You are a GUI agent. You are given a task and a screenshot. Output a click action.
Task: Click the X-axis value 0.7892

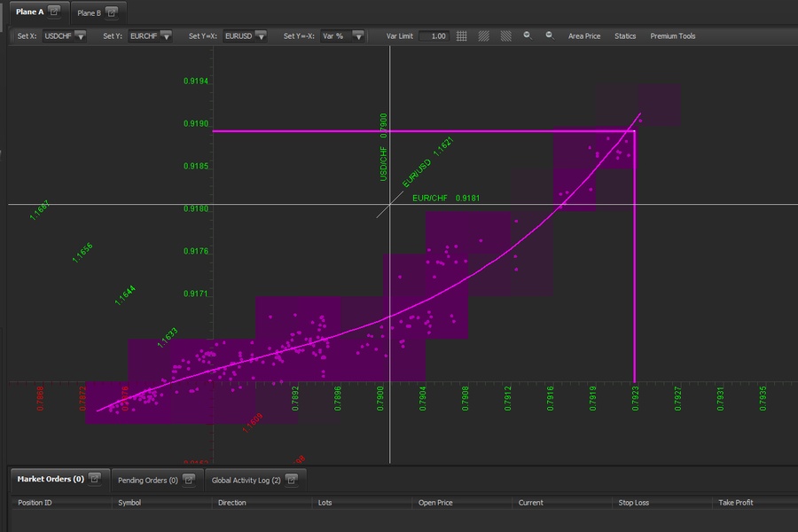tap(295, 399)
